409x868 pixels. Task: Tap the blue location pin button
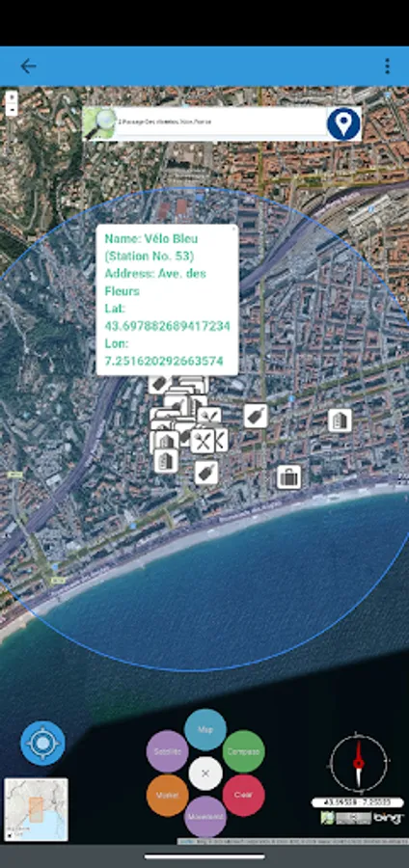pyautogui.click(x=343, y=123)
